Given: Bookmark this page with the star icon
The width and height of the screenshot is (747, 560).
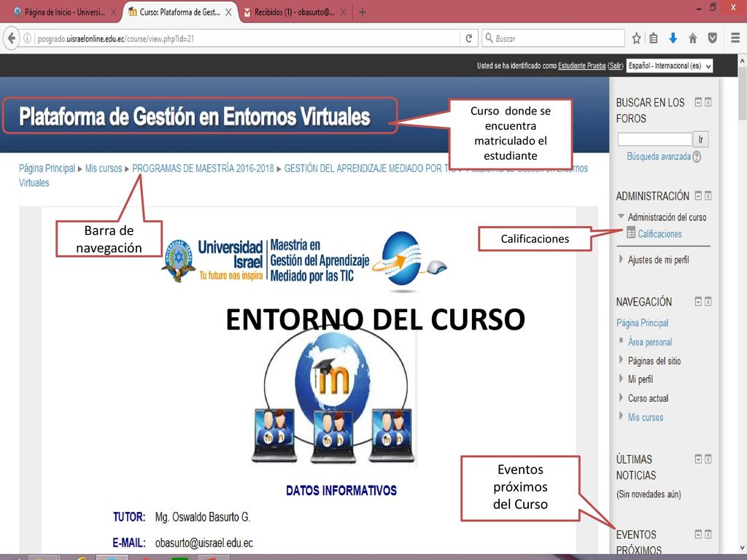Looking at the screenshot, I should click(x=636, y=39).
